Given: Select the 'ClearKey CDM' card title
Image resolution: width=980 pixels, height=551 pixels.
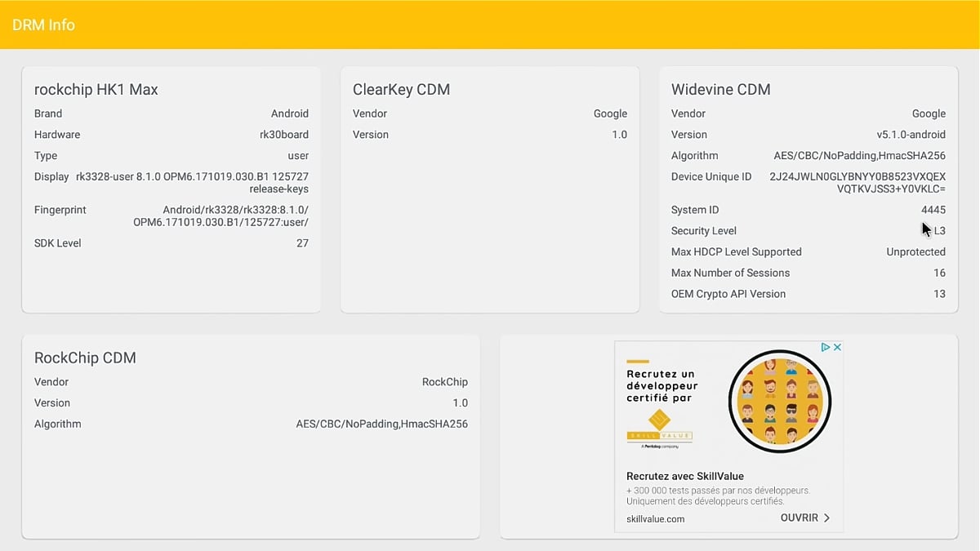Looking at the screenshot, I should coord(401,90).
